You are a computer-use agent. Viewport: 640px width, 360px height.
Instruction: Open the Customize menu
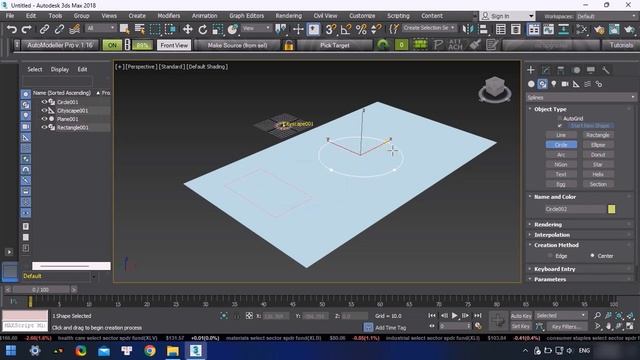tap(362, 16)
